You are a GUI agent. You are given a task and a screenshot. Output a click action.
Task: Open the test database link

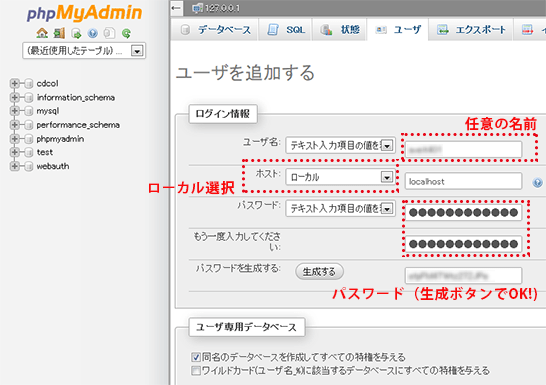(x=45, y=152)
